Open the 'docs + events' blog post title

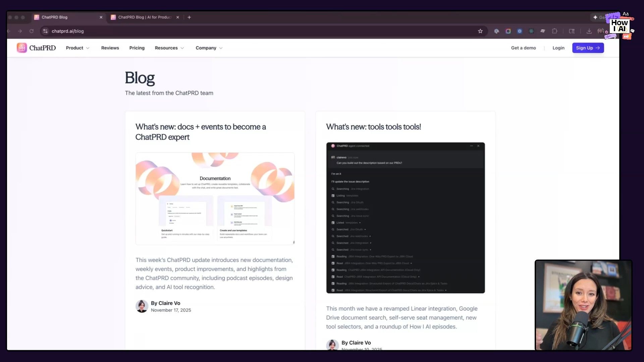click(x=201, y=132)
